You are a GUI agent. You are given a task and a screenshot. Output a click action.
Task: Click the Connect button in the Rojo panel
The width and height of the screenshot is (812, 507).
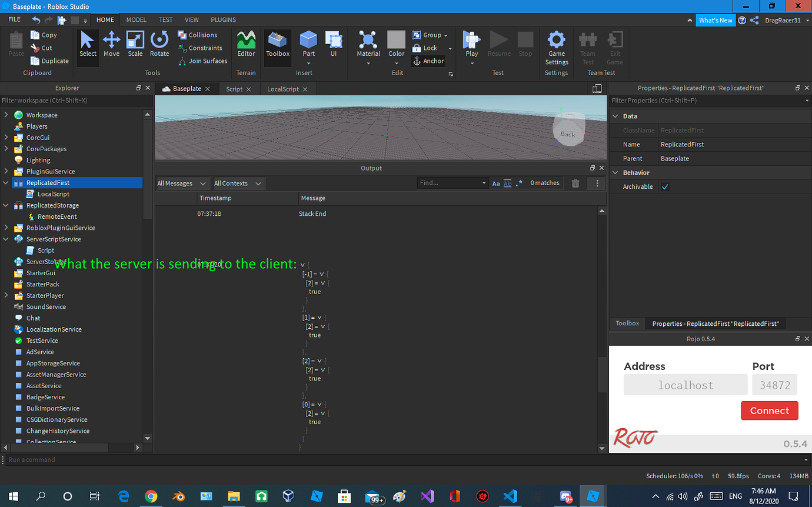(x=769, y=411)
